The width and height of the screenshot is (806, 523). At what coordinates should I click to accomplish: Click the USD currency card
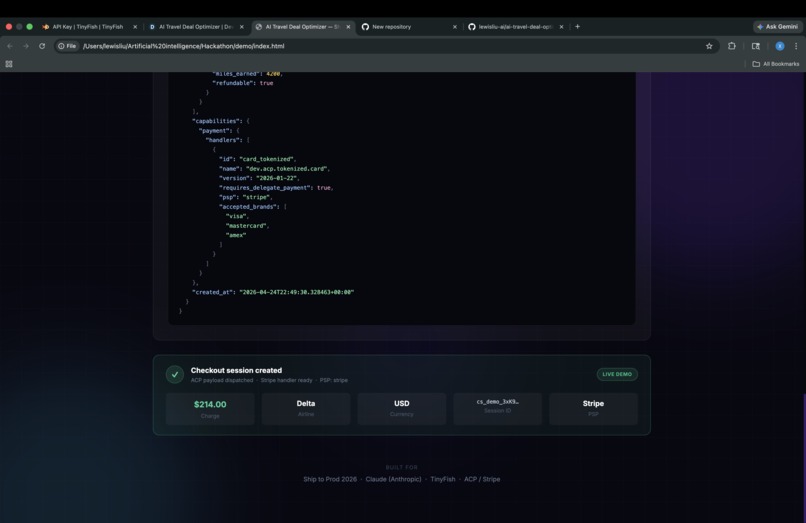401,409
